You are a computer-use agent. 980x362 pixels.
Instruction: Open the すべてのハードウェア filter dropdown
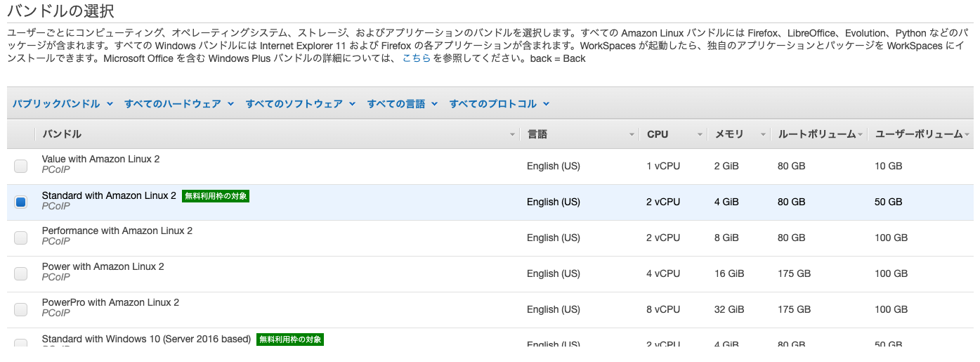179,103
